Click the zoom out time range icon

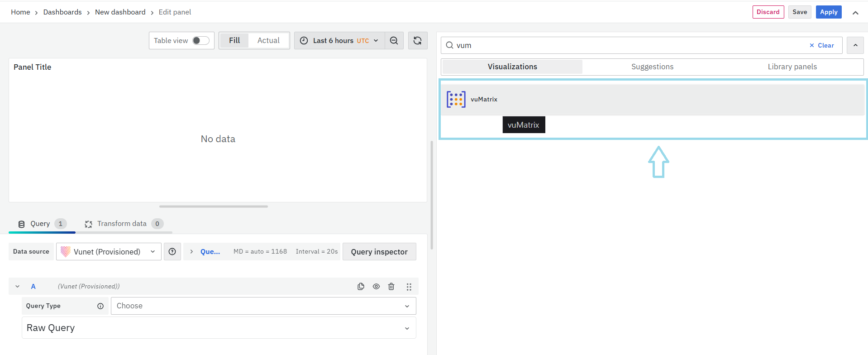click(x=394, y=41)
